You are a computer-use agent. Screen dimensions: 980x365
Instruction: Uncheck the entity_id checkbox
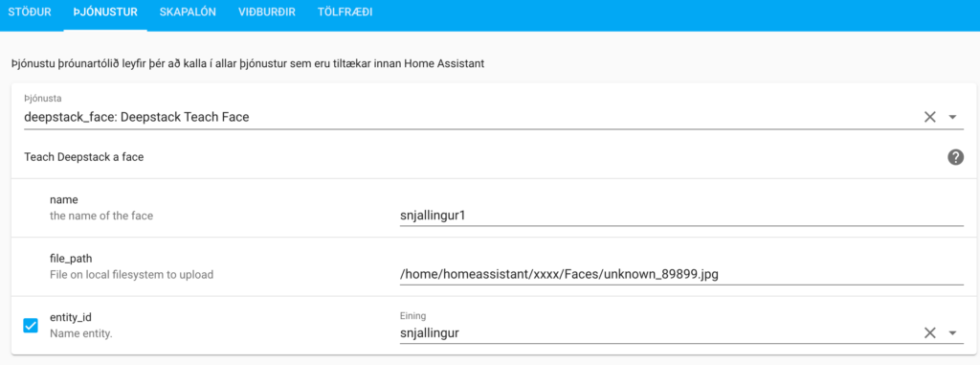31,326
